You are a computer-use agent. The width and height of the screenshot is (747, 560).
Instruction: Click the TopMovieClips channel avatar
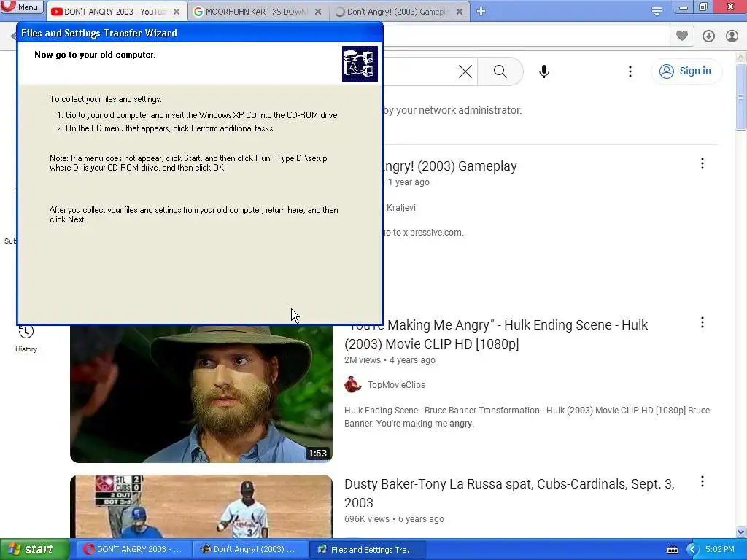click(x=353, y=385)
